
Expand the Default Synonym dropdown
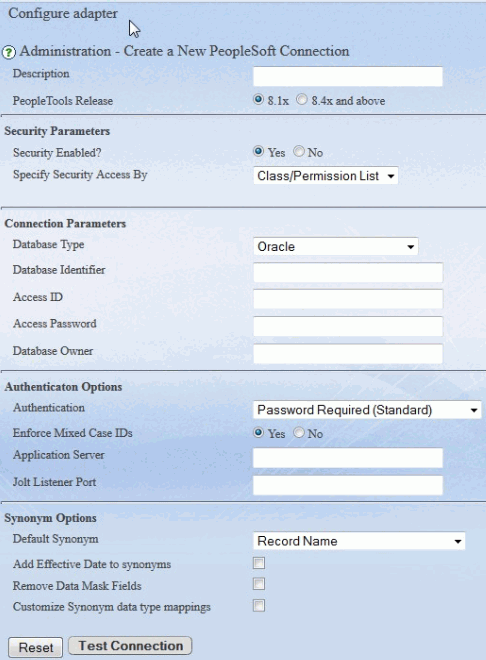pyautogui.click(x=359, y=541)
